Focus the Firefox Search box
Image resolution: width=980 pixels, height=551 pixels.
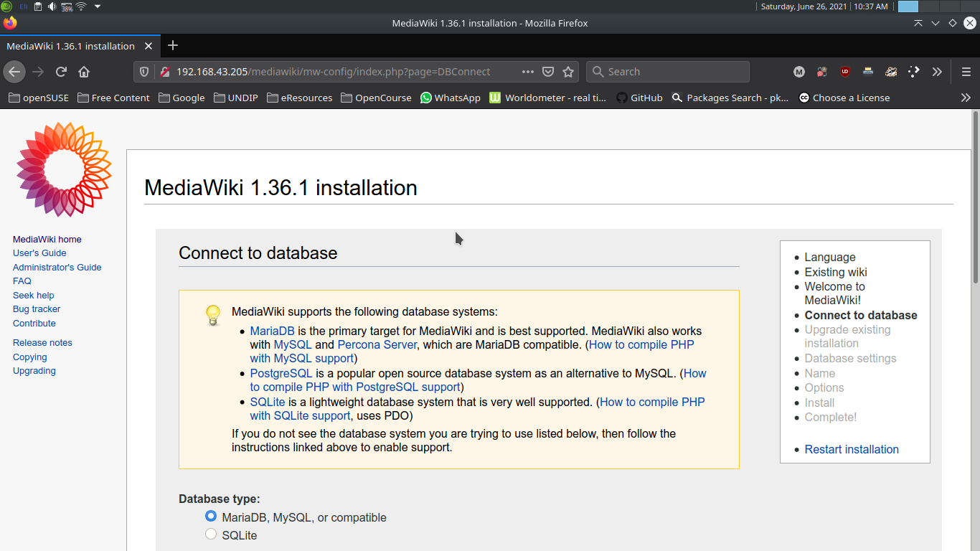pyautogui.click(x=668, y=72)
